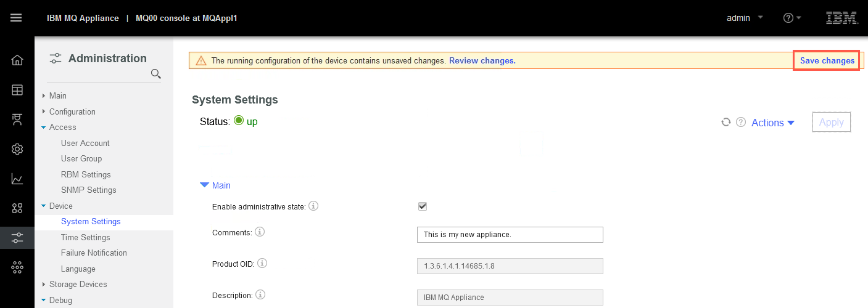Expand the Configuration tree node
Screen dimensions: 868x308
click(x=43, y=111)
